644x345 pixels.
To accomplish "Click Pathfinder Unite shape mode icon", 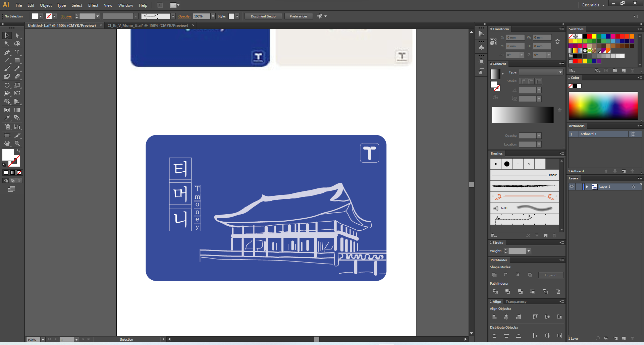I will pos(494,275).
